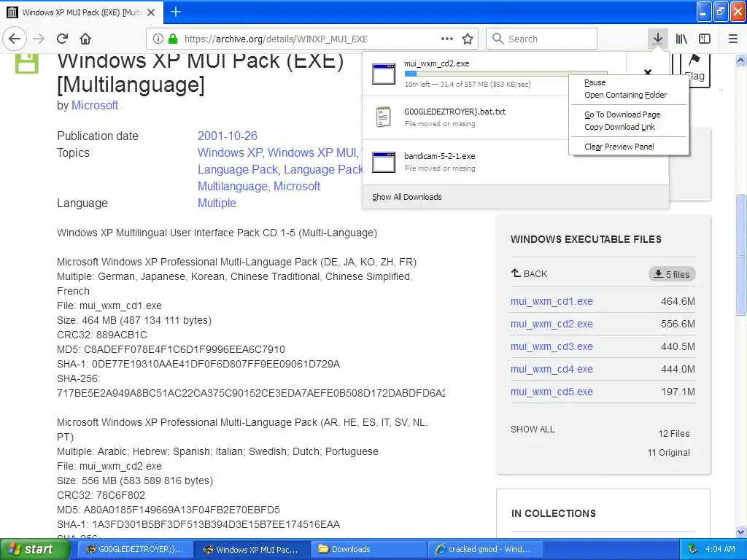Click the G00GLEDEZTROYER).bat.txt file icon

(x=384, y=117)
